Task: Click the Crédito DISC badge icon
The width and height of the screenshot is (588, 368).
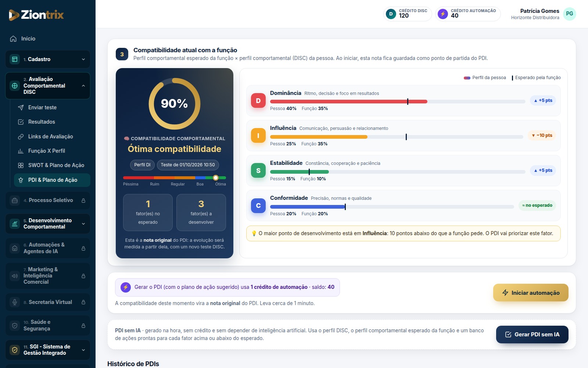Action: 391,14
